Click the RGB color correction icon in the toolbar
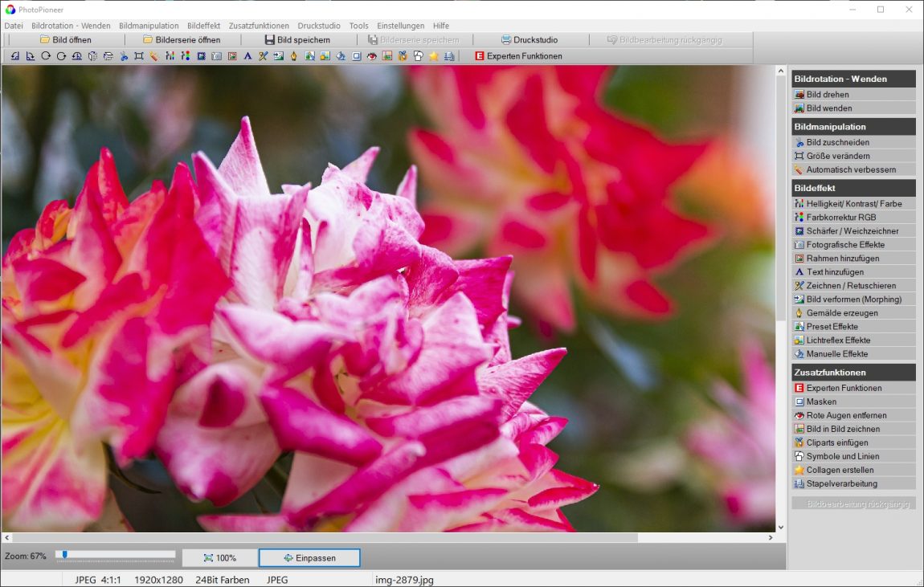This screenshot has width=924, height=587. pyautogui.click(x=186, y=56)
